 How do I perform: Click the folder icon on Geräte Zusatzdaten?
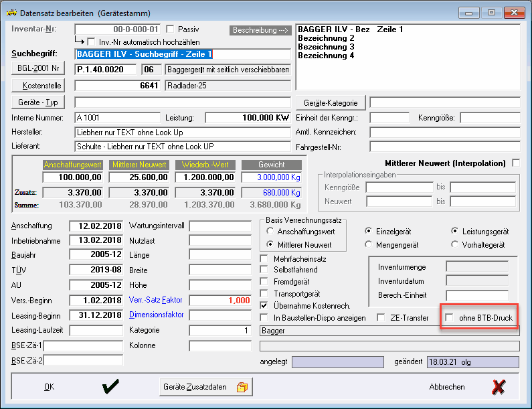[x=242, y=387]
